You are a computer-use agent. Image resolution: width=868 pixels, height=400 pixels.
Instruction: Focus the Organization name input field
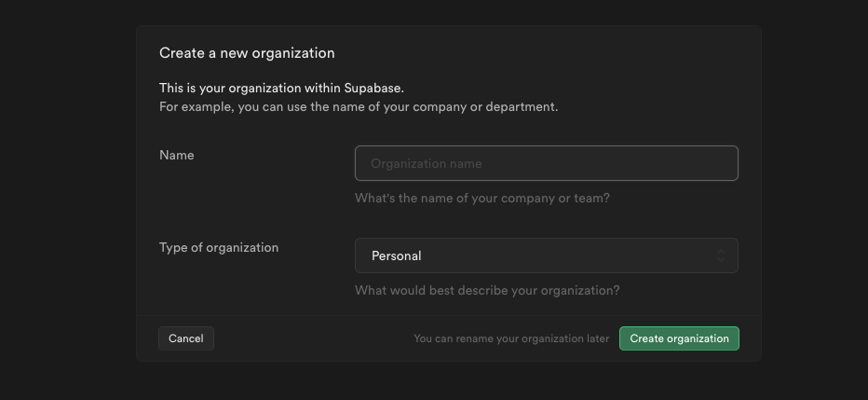[x=547, y=163]
